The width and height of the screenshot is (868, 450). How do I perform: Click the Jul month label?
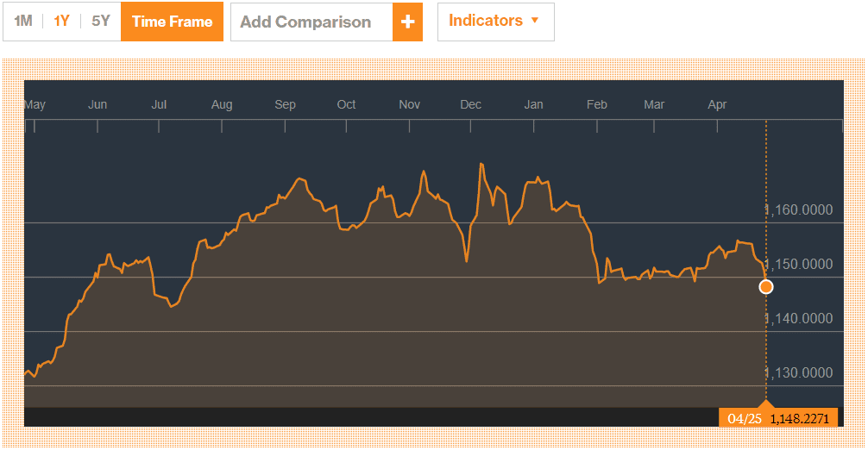click(159, 104)
